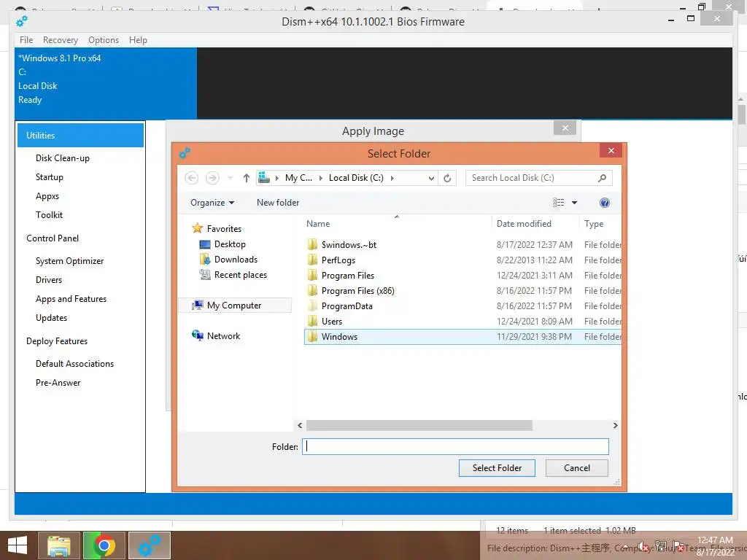The height and width of the screenshot is (560, 747).
Task: Select Disk Clean-up in the Dism++ sidebar
Action: [x=63, y=158]
